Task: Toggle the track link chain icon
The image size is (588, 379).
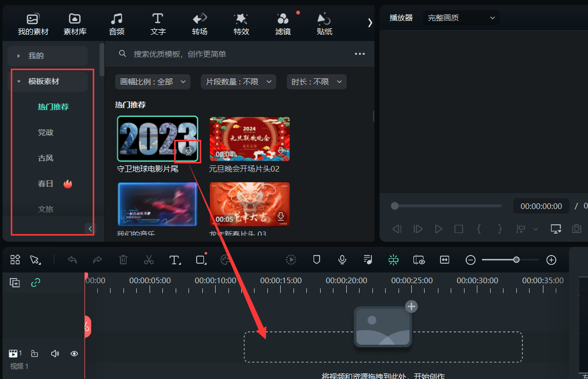Action: pyautogui.click(x=35, y=282)
